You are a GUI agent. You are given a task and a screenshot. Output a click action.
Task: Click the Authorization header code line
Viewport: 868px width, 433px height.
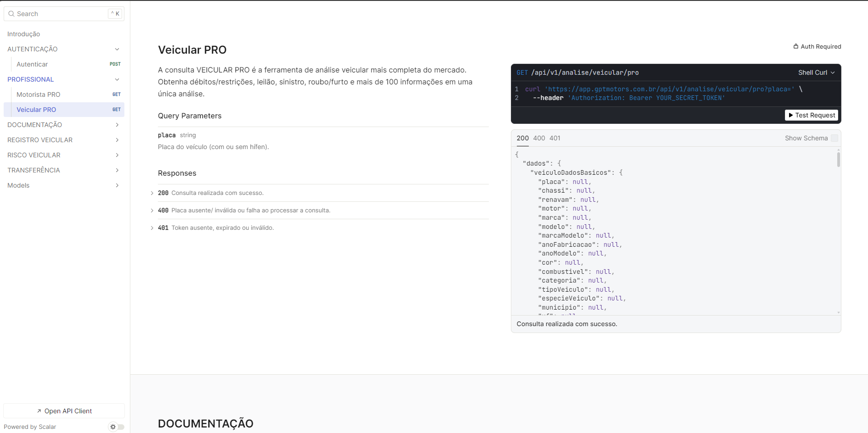pyautogui.click(x=629, y=98)
